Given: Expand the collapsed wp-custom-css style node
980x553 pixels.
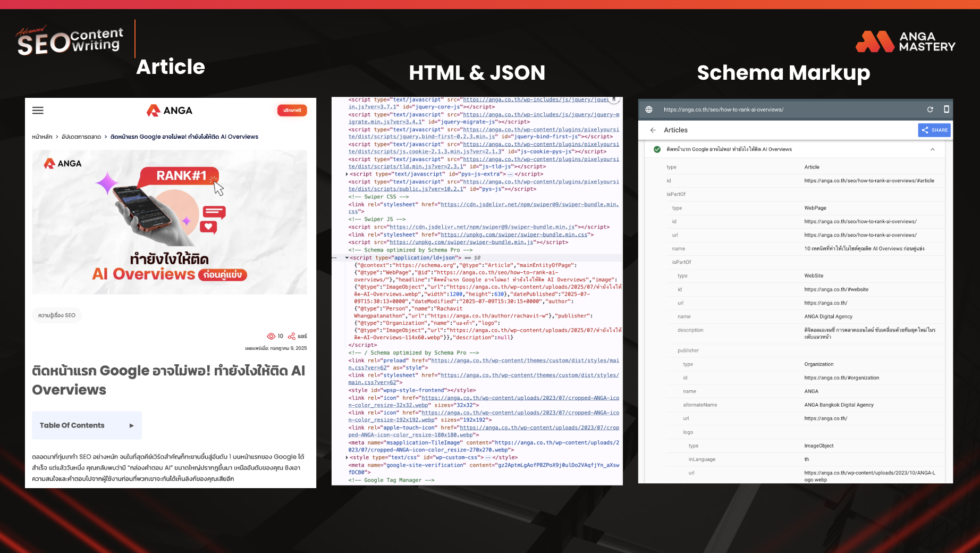Looking at the screenshot, I should 347,457.
